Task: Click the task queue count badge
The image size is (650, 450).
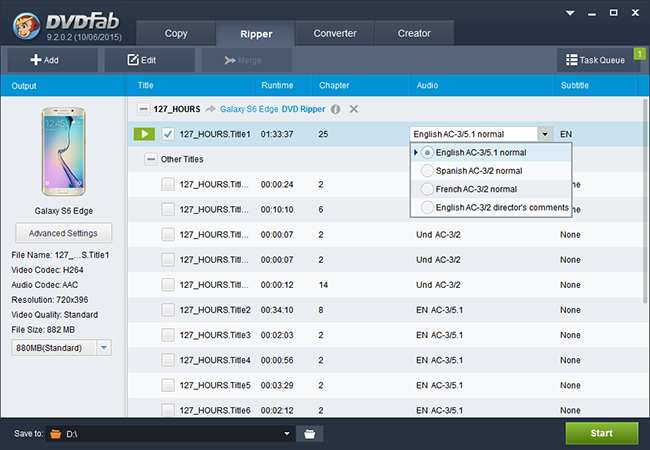Action: tap(640, 54)
